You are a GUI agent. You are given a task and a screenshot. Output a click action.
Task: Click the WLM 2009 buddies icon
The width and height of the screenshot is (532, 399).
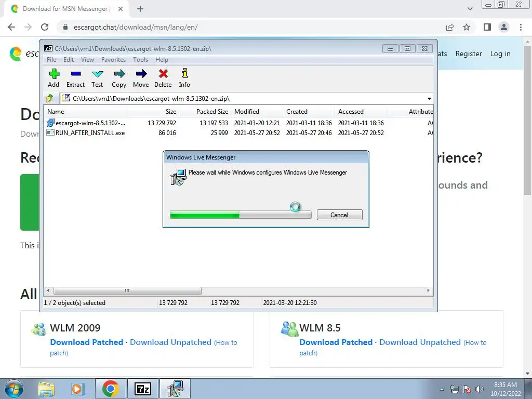click(38, 329)
